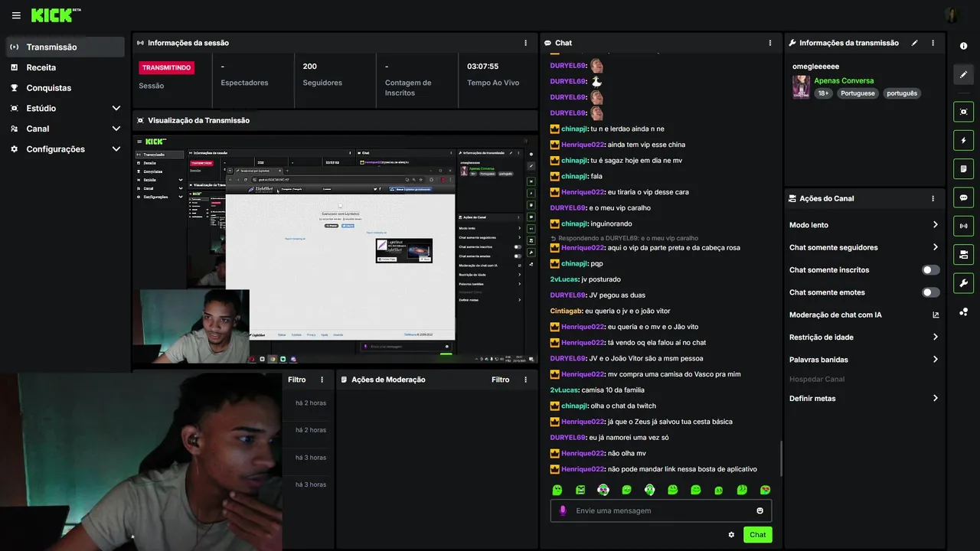Click the green Chat send button

tap(757, 535)
